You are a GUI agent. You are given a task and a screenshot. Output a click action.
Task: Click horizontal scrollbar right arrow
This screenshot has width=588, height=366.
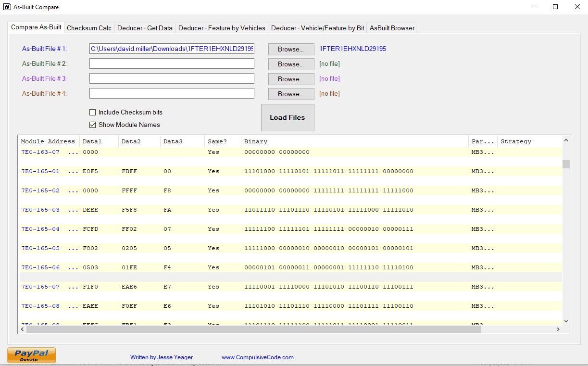[558, 329]
